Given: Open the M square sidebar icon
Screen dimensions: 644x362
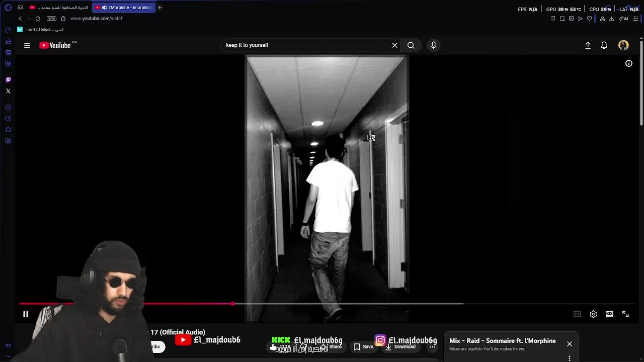Looking at the screenshot, I should point(8,63).
